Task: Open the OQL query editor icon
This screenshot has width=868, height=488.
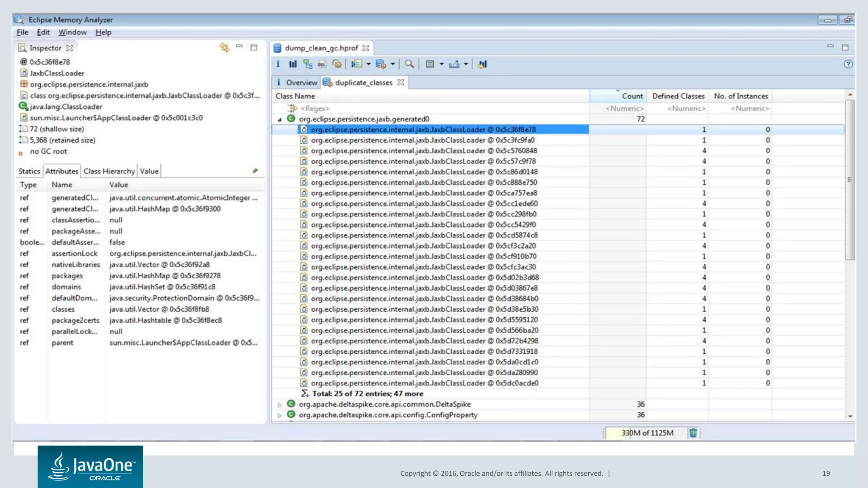Action: 322,64
